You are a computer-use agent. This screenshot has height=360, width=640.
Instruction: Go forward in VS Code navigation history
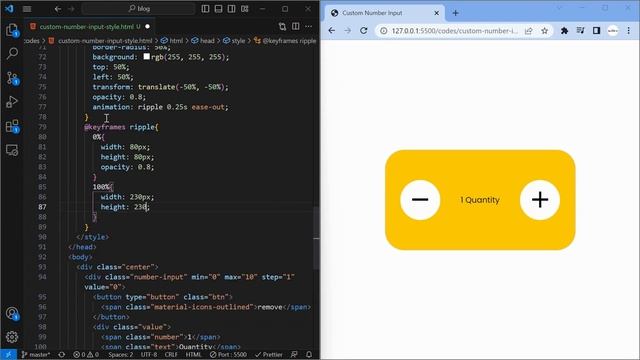point(71,9)
